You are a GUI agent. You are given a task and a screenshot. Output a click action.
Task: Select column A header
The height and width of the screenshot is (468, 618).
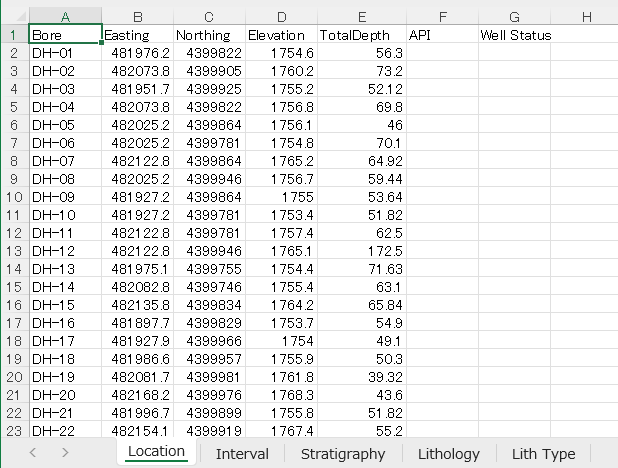(65, 17)
